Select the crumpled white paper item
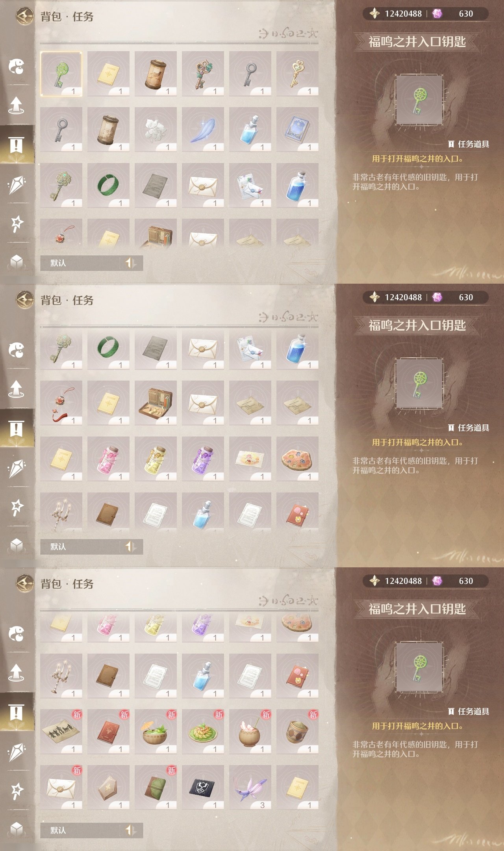This screenshot has width=504, height=851. [156, 130]
